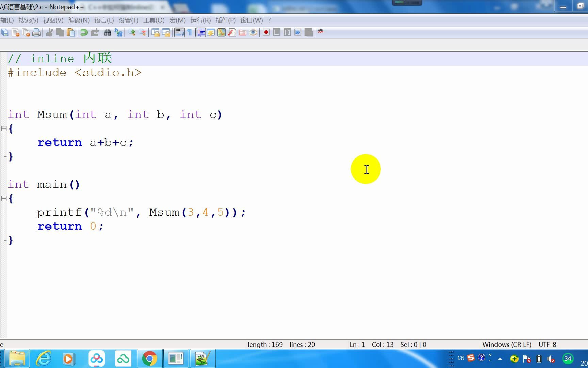The height and width of the screenshot is (368, 588).
Task: Click the ABC spell check icon
Action: tap(321, 31)
